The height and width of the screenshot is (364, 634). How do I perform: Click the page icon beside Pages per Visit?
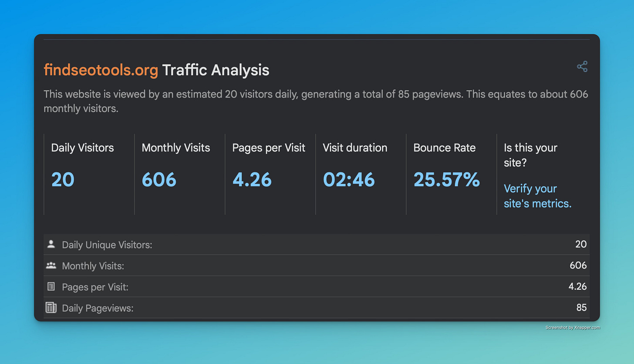click(x=51, y=286)
